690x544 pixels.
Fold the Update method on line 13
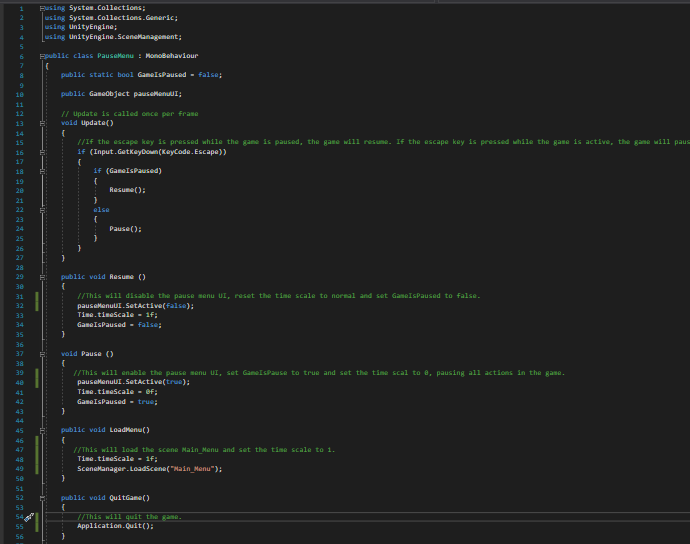point(43,123)
